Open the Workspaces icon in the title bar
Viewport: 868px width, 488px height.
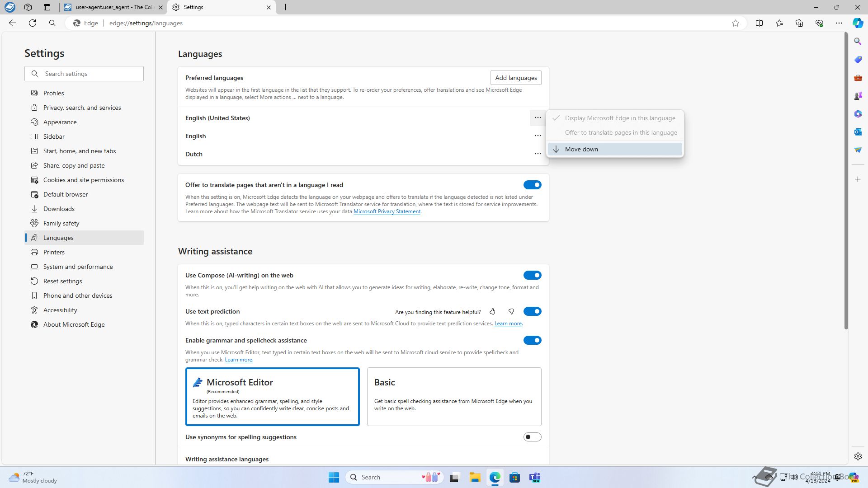point(28,7)
